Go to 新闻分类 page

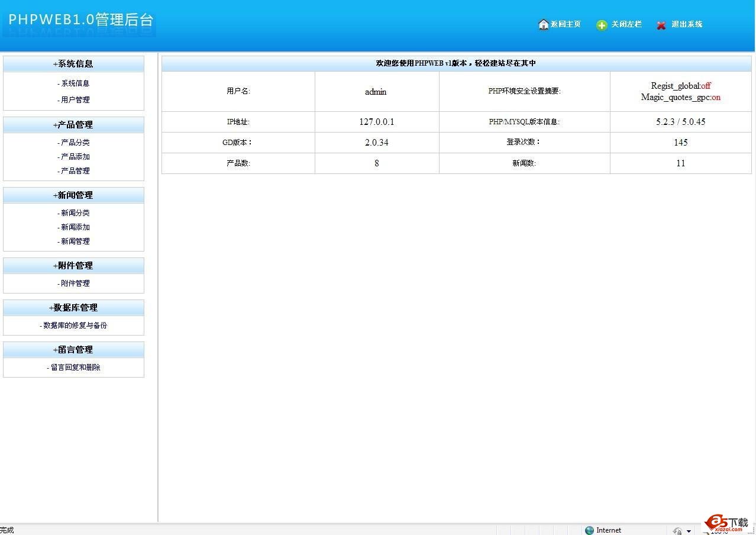(x=75, y=213)
